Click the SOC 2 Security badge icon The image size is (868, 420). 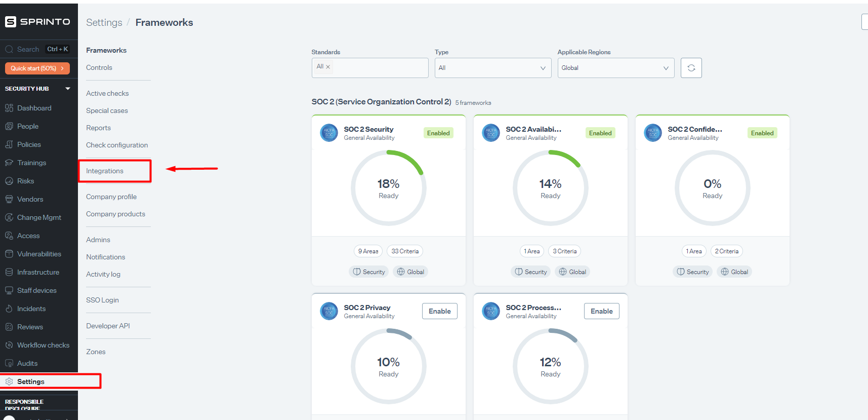(329, 133)
